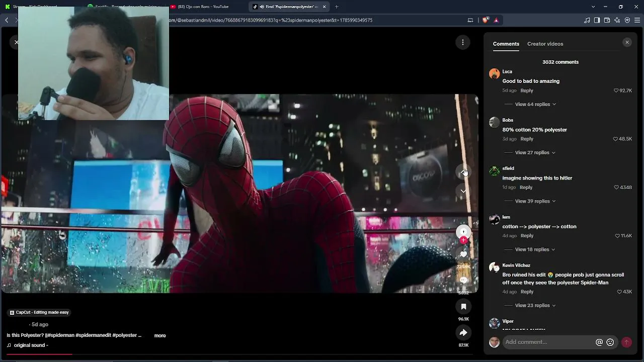Insert a mention with the @ icon
Viewport: 644px width, 362px height.
(x=599, y=342)
